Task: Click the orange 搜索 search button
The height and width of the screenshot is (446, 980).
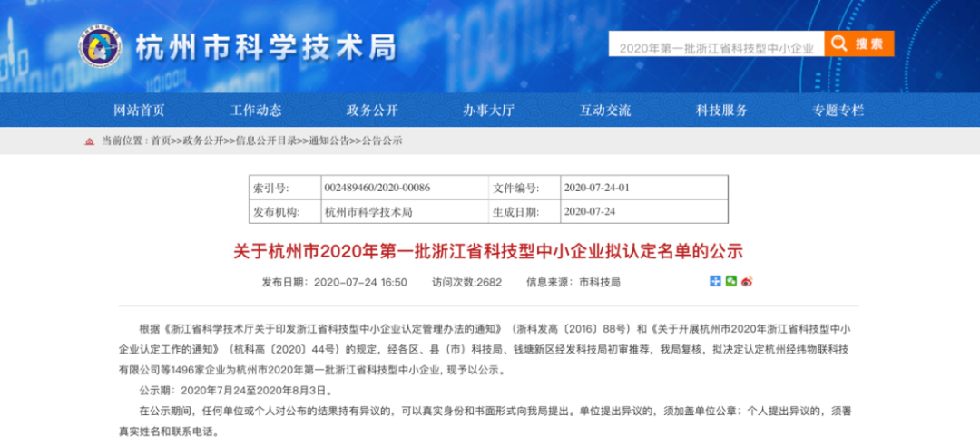Action: click(858, 44)
